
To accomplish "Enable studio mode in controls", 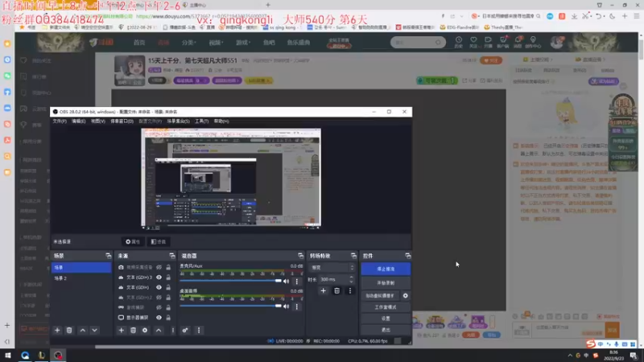I will [x=386, y=307].
